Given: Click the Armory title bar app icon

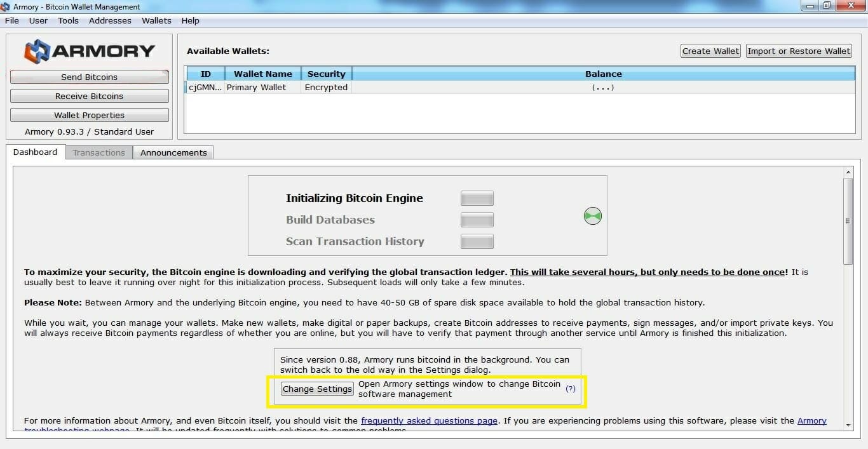Looking at the screenshot, I should click(x=5, y=7).
